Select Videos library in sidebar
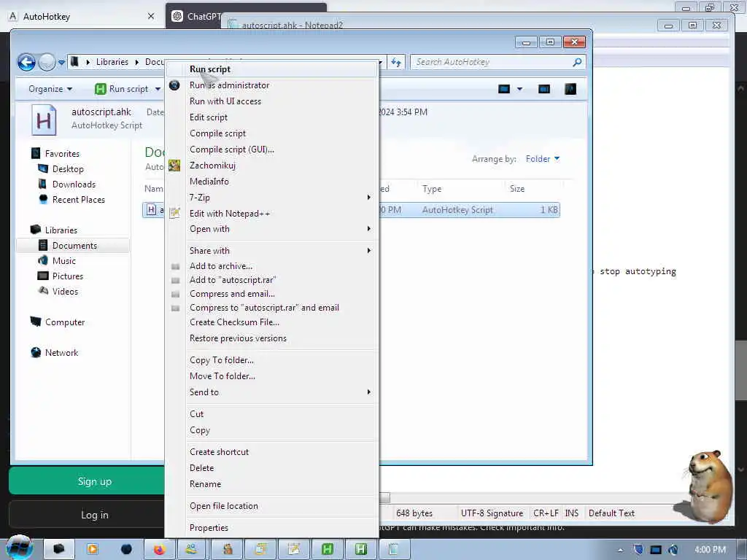Viewport: 747px width, 560px height. pyautogui.click(x=65, y=291)
